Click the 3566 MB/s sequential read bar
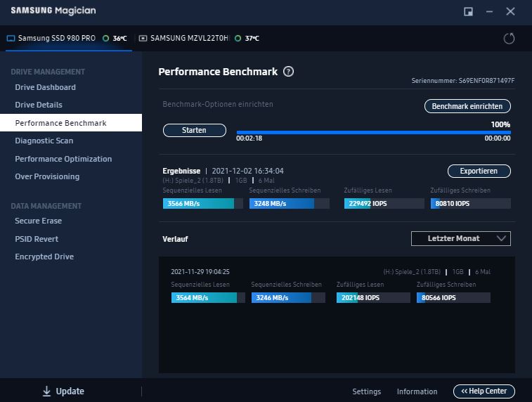532x402 pixels. point(203,204)
